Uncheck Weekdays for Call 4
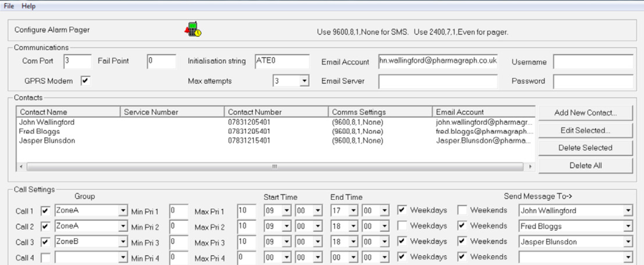Screen dimensions: 644x265 402,257
